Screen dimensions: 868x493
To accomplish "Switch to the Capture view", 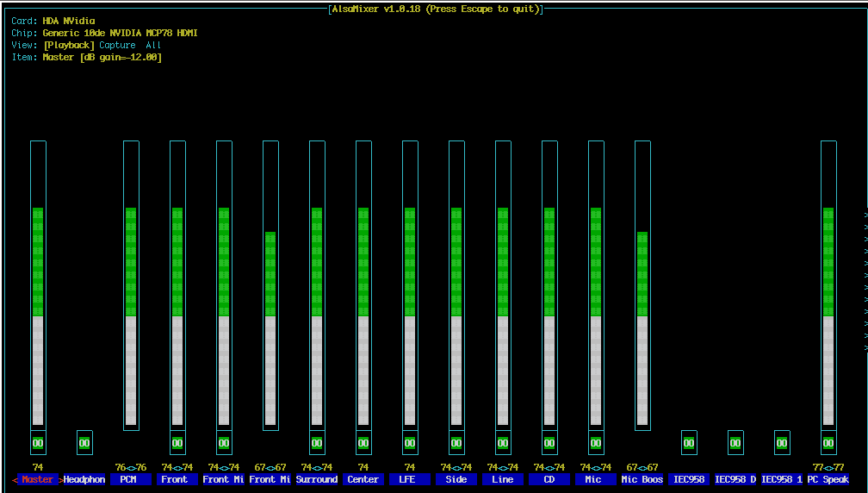I will click(117, 45).
